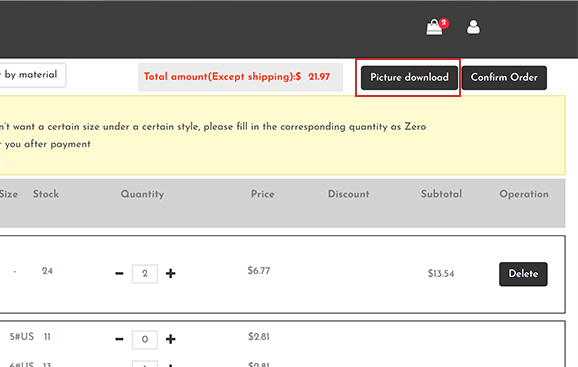Click the Price column header
This screenshot has width=578, height=367.
point(262,194)
